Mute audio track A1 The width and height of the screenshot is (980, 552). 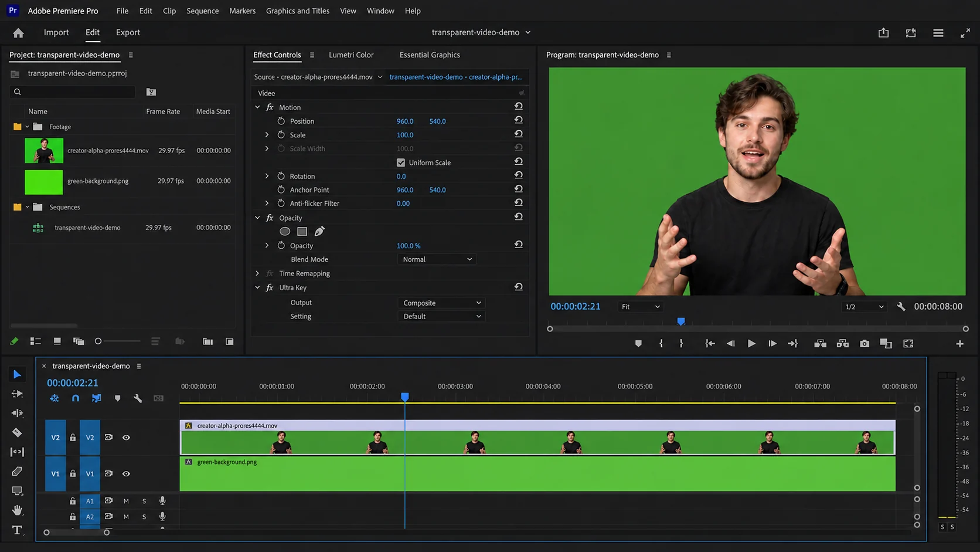click(x=126, y=501)
